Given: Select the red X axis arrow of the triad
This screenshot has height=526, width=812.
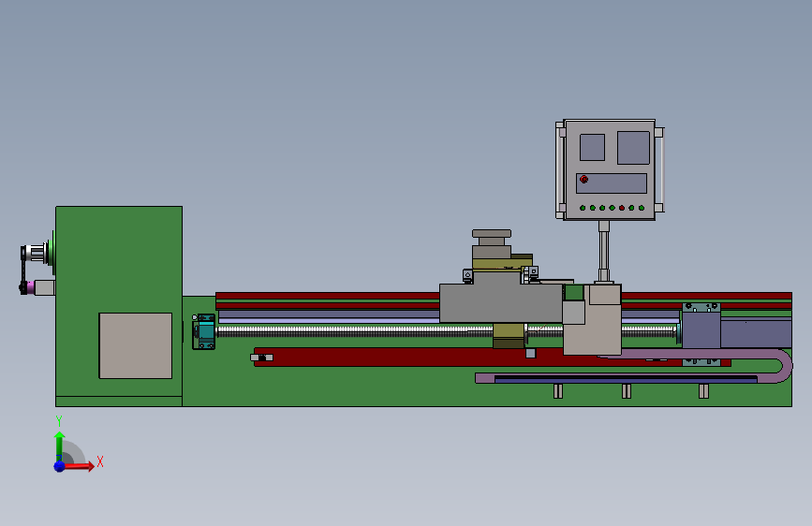Looking at the screenshot, I should (79, 466).
